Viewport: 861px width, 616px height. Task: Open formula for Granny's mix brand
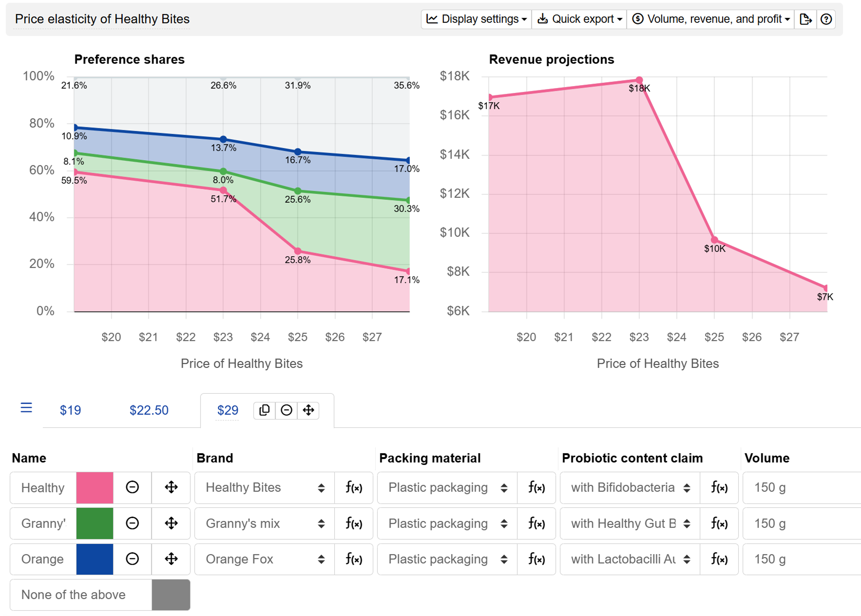(354, 523)
